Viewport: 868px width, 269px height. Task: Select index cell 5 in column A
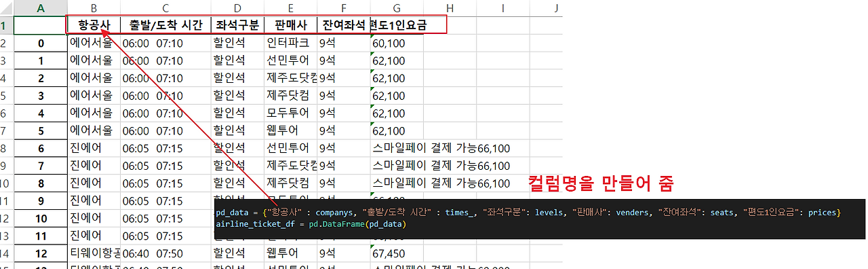coord(40,131)
